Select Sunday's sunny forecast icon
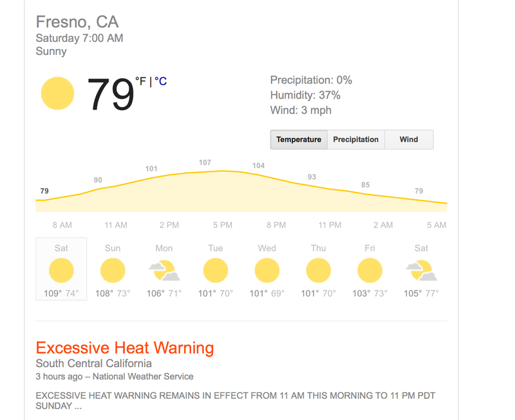The width and height of the screenshot is (515, 420). tap(113, 271)
